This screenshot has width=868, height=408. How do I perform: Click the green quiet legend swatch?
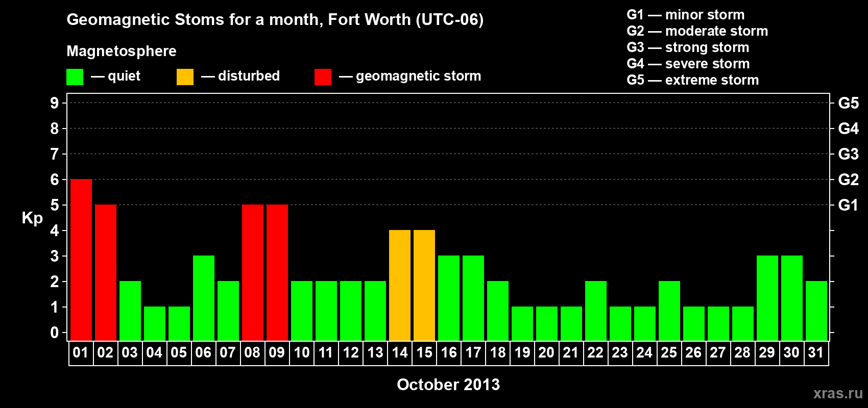click(x=75, y=77)
